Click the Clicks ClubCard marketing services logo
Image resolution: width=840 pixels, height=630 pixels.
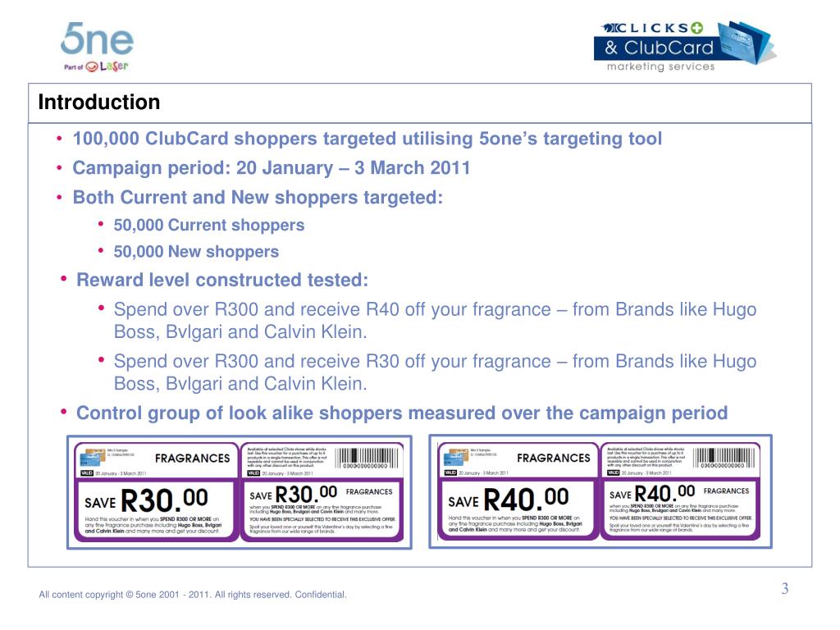[684, 47]
